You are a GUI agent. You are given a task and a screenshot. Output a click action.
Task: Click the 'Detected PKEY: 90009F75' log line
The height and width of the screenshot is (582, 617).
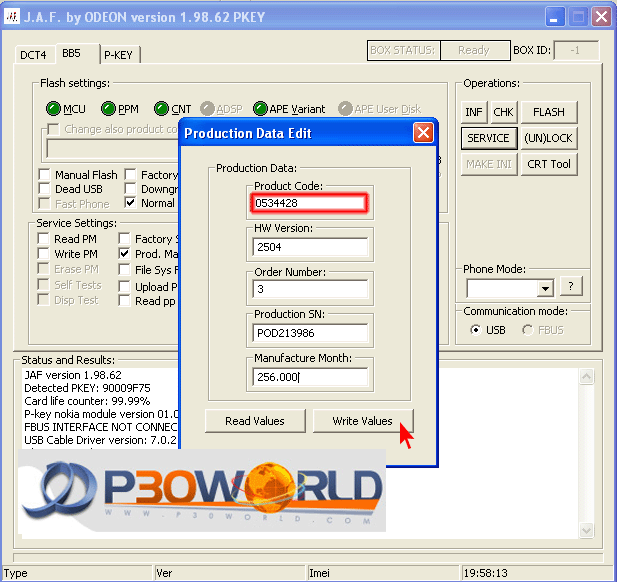(87, 388)
